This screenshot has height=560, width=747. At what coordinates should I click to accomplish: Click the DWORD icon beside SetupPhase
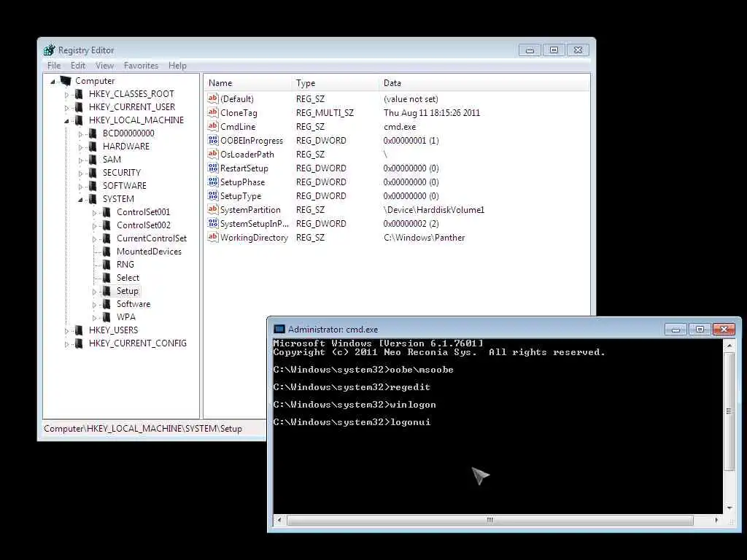213,182
